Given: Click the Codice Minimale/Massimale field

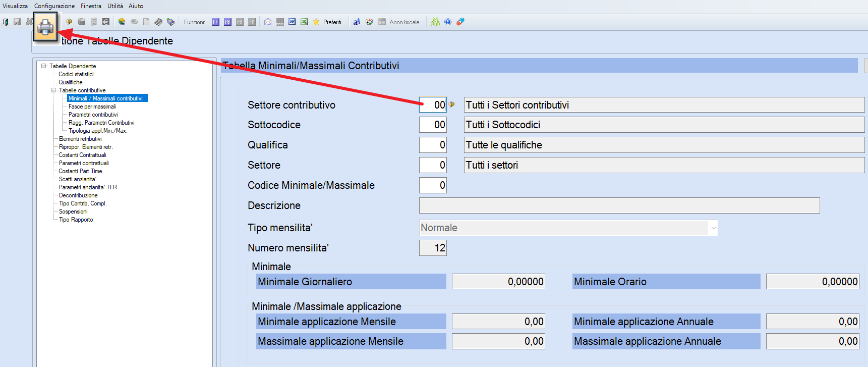Looking at the screenshot, I should tap(433, 185).
